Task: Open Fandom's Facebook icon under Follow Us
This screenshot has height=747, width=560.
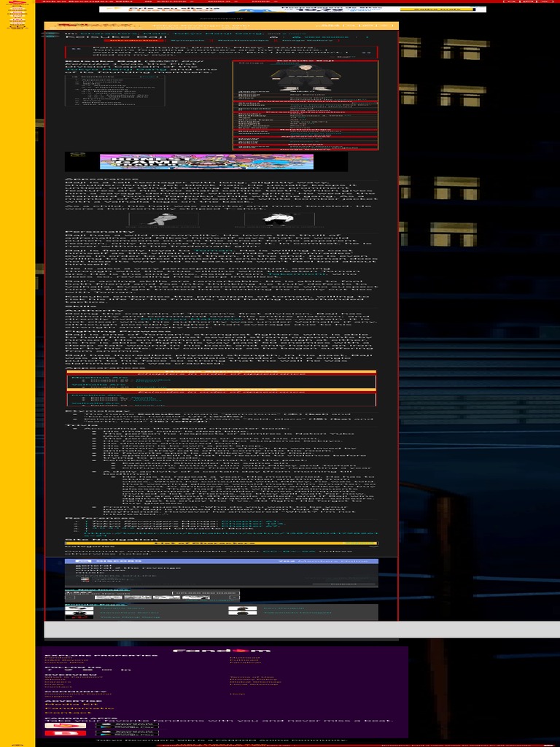Action: [x=50, y=670]
